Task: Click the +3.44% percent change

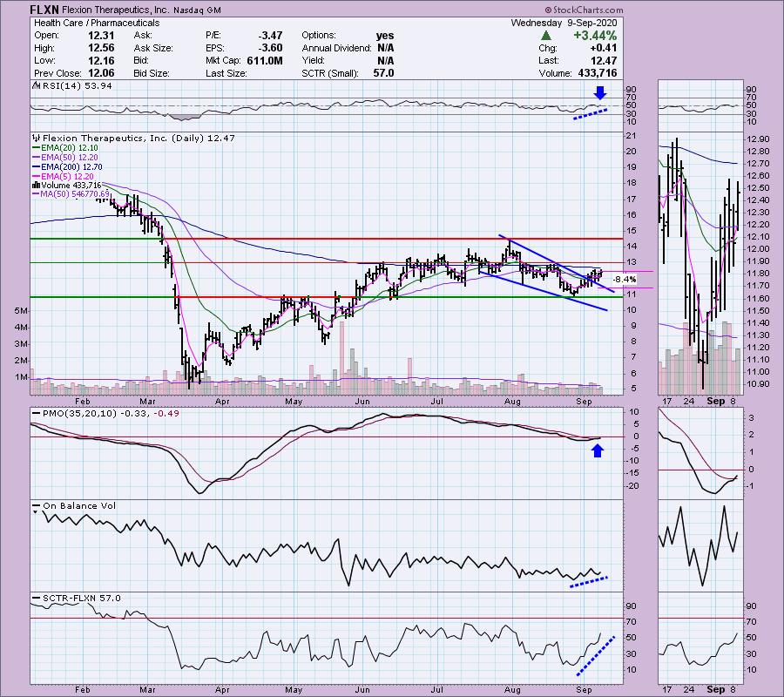Action: (595, 36)
